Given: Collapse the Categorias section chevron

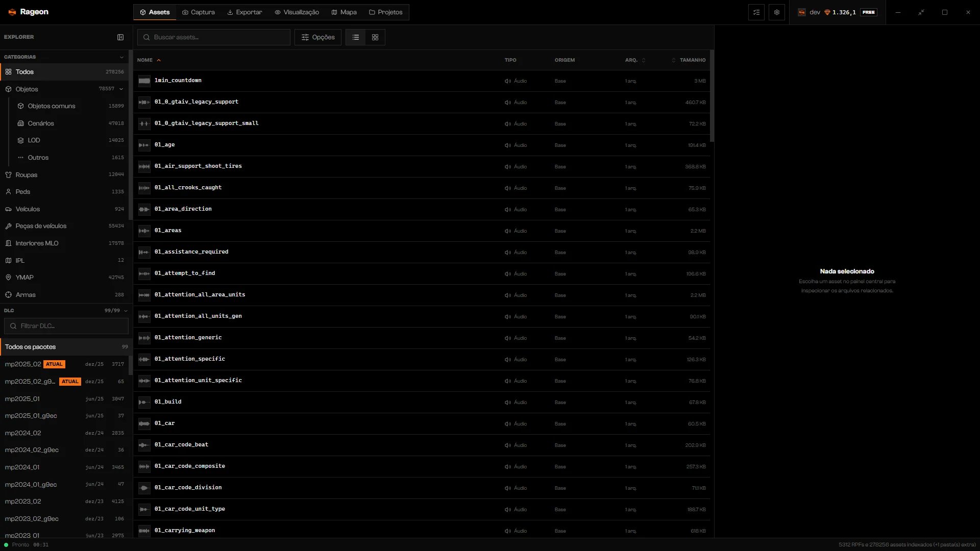Looking at the screenshot, I should coord(121,57).
